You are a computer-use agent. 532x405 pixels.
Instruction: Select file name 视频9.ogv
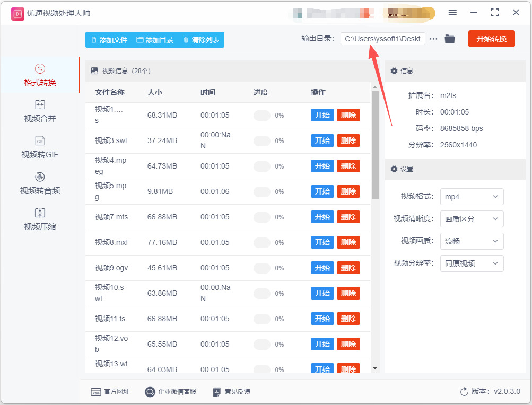[x=111, y=268]
